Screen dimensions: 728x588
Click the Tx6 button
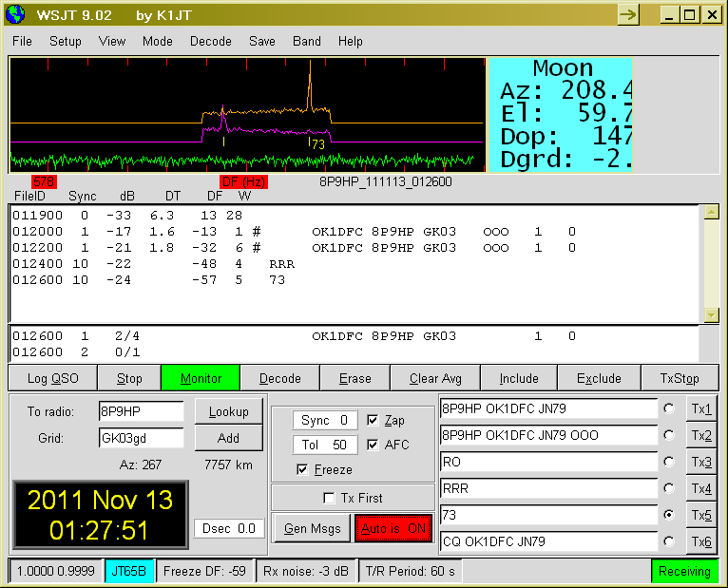click(700, 541)
